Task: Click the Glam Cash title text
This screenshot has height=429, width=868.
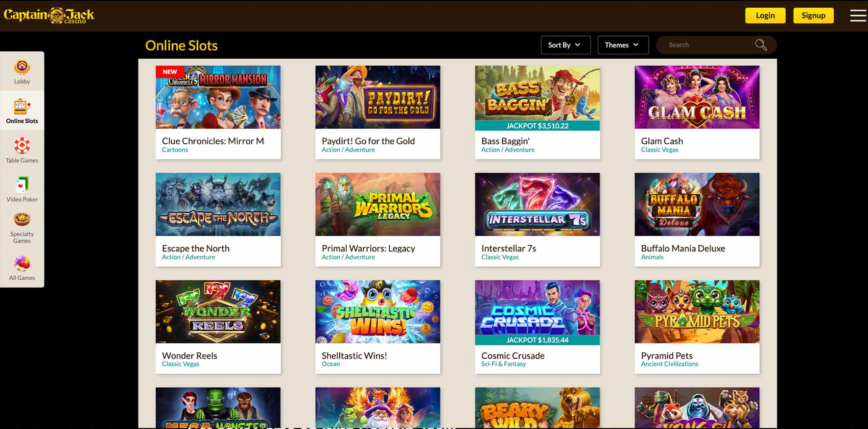Action: point(662,141)
